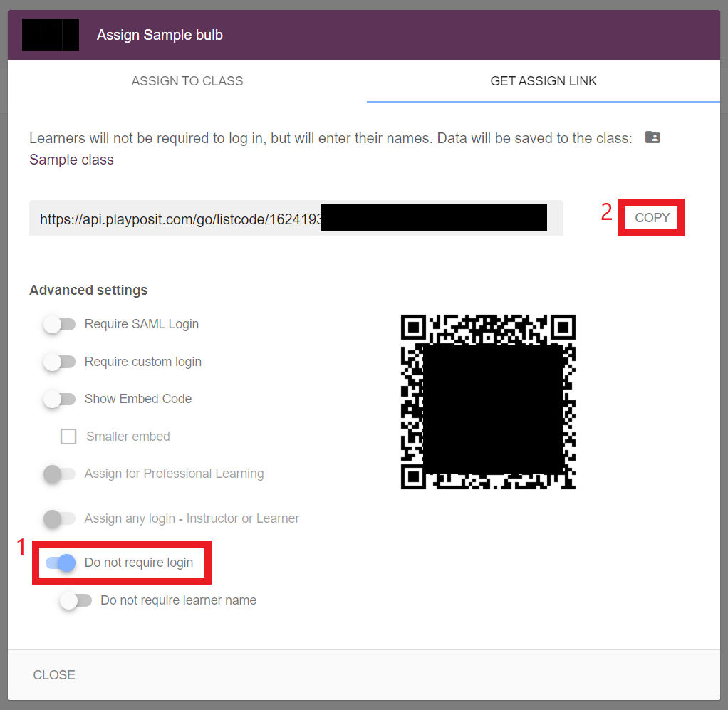Enable Require SAML Login toggle
728x710 pixels.
point(59,324)
